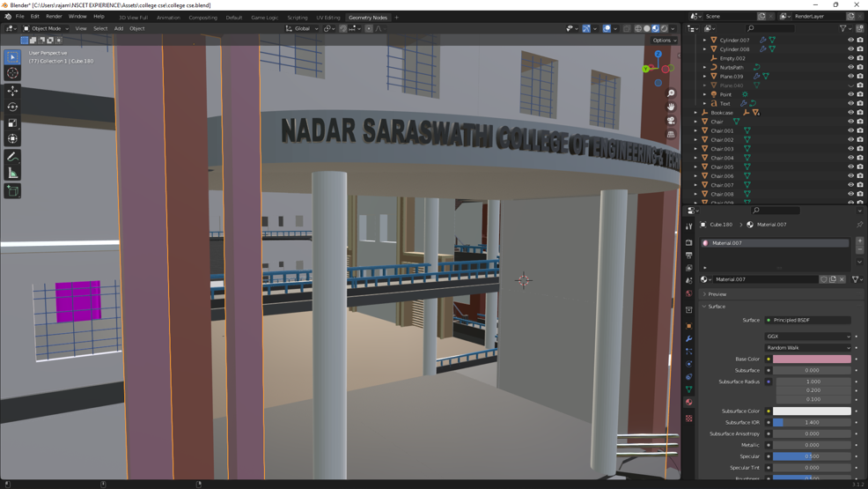Switch to the UV Editing workspace
This screenshot has width=868, height=489.
tap(328, 18)
